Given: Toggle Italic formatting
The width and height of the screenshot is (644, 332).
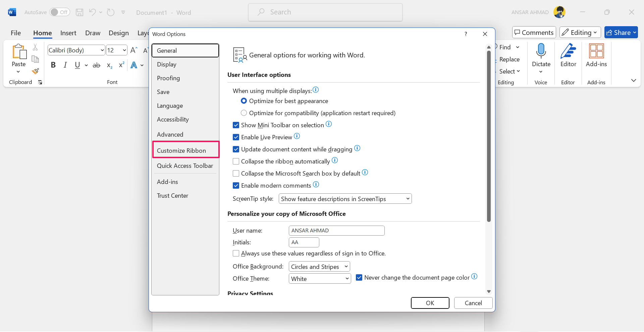Looking at the screenshot, I should (65, 65).
